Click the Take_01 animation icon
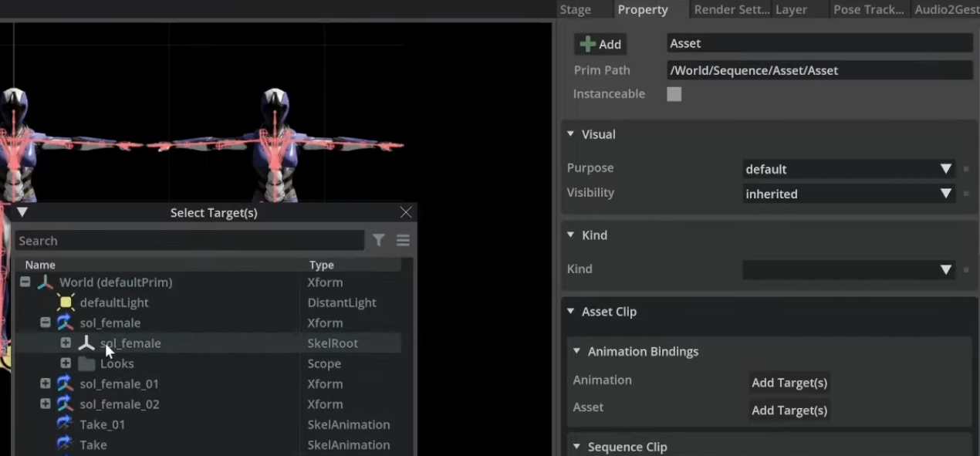 (x=66, y=424)
